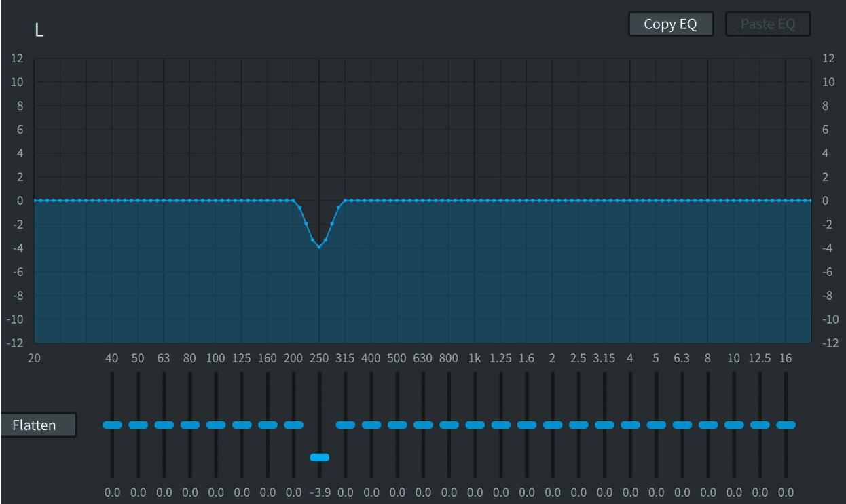Select the 100 Hz slider handle
Screen dimensions: 846x504
coord(216,425)
